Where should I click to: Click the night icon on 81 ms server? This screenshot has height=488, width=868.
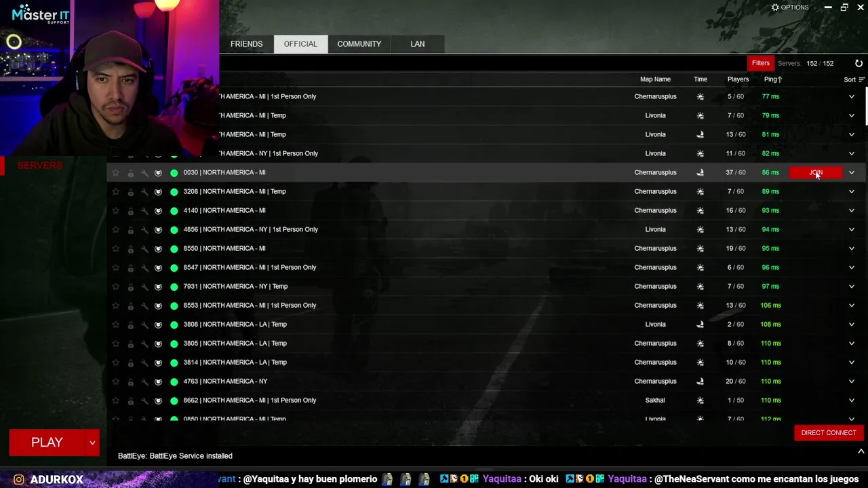coord(701,134)
